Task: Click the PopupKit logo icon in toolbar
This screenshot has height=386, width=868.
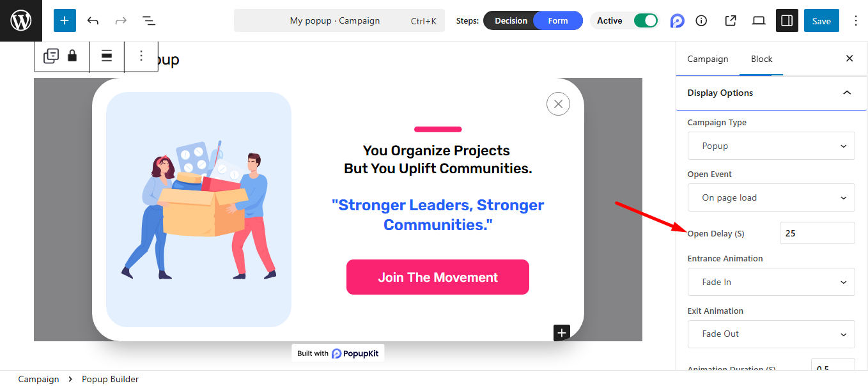Action: (x=678, y=21)
